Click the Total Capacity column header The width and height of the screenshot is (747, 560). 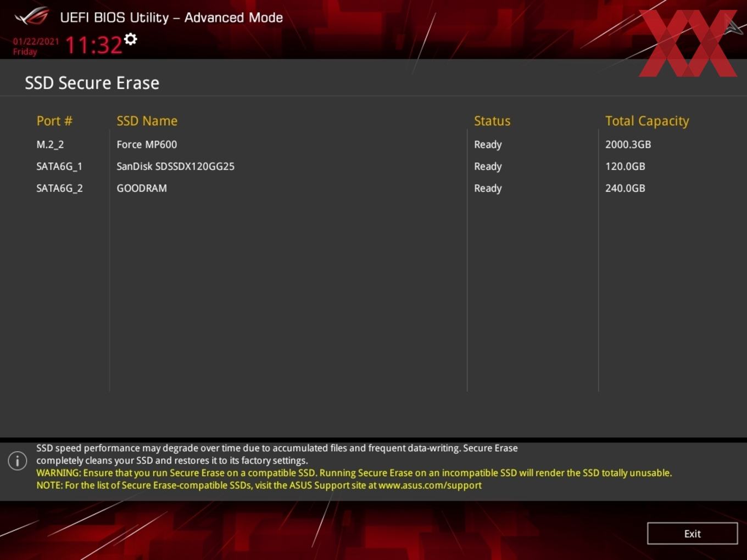click(647, 121)
